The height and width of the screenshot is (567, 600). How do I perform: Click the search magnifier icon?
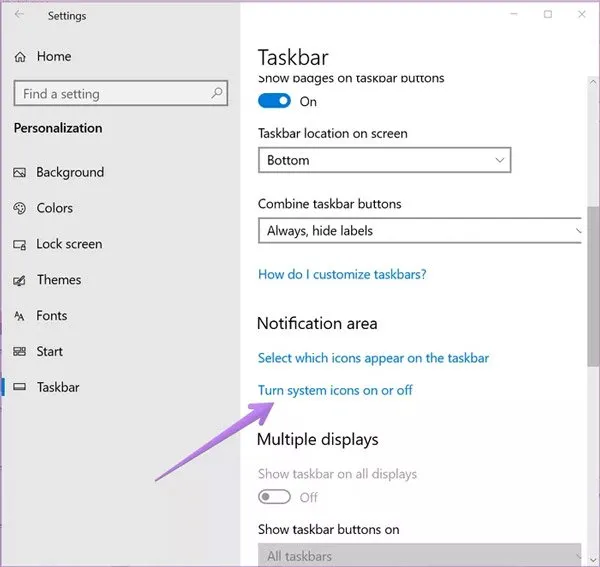[217, 94]
